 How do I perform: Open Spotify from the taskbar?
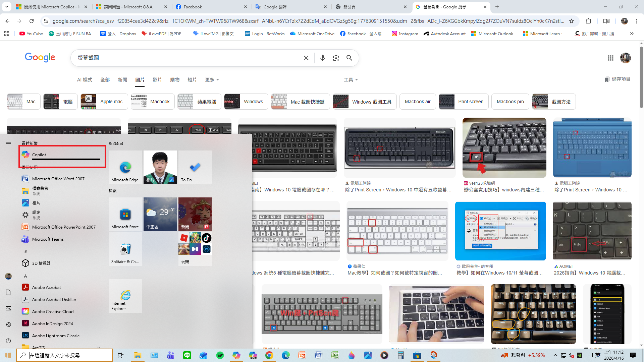(220, 355)
